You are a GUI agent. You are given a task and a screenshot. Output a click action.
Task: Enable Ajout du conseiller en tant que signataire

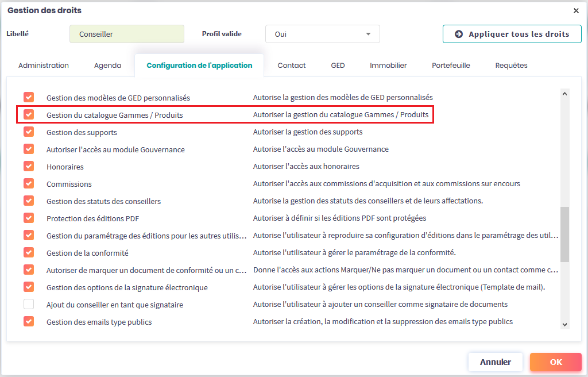29,304
